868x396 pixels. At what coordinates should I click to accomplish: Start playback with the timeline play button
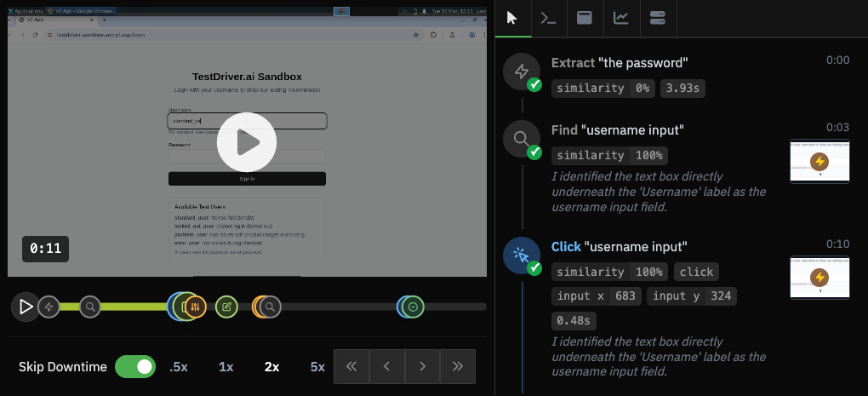tap(26, 307)
